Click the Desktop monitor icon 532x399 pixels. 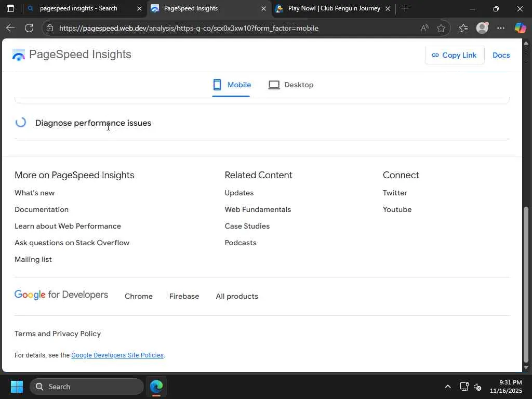click(x=274, y=85)
